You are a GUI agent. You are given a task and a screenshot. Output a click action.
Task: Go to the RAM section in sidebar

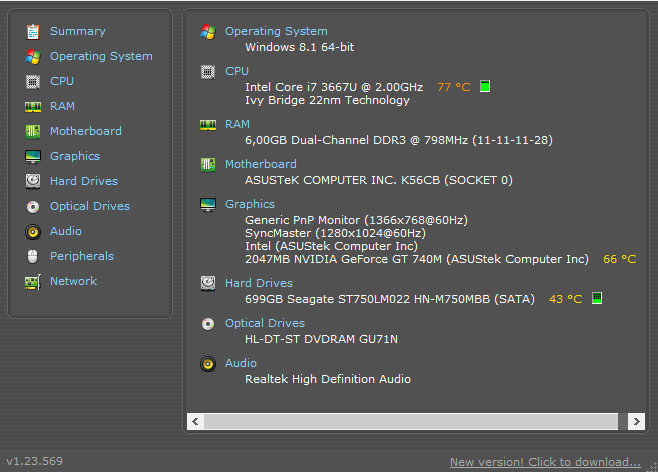[62, 106]
